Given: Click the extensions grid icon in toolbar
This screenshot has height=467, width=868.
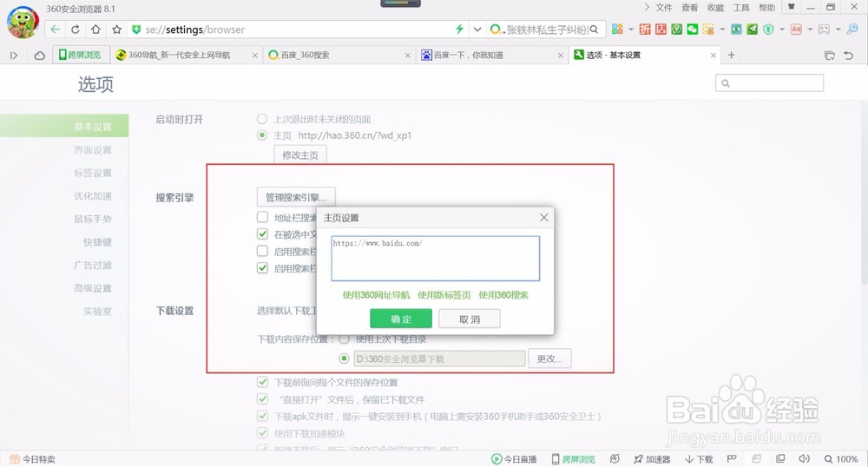Looking at the screenshot, I should click(617, 29).
